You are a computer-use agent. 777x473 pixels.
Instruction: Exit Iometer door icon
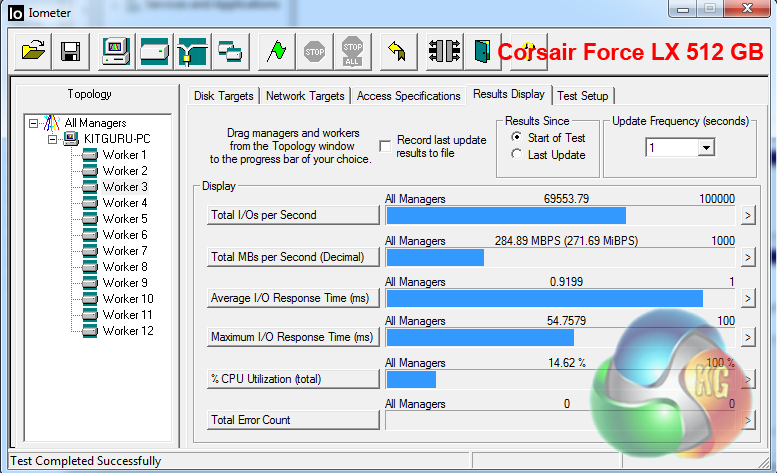[x=482, y=52]
